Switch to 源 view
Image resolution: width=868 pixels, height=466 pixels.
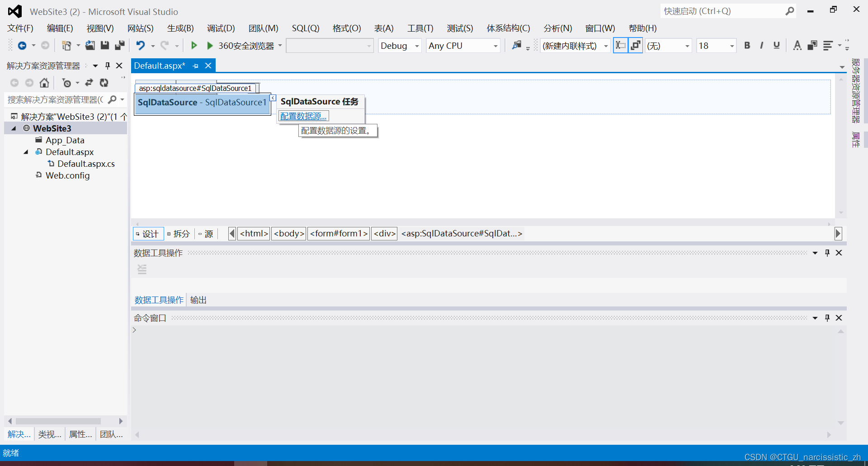(206, 234)
